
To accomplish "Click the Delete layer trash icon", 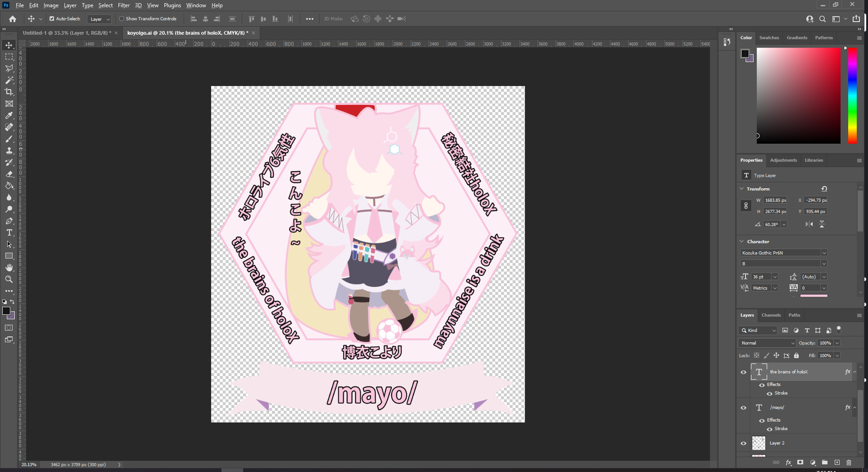I will coord(849,463).
